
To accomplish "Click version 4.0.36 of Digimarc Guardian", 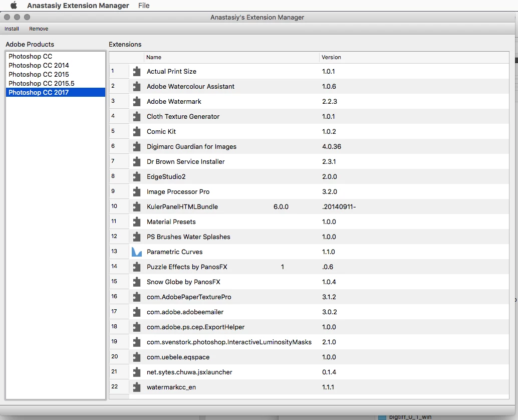I will pos(332,147).
